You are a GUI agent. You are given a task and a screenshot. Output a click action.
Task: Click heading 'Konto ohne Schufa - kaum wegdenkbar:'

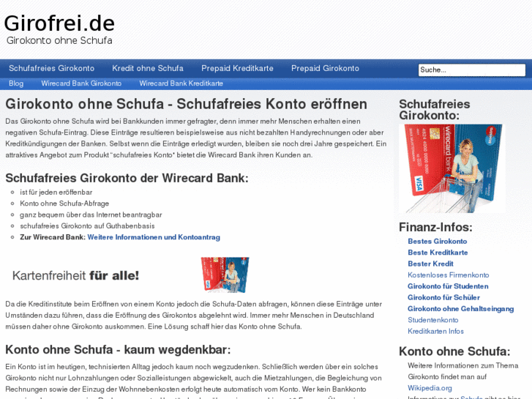coord(118,349)
